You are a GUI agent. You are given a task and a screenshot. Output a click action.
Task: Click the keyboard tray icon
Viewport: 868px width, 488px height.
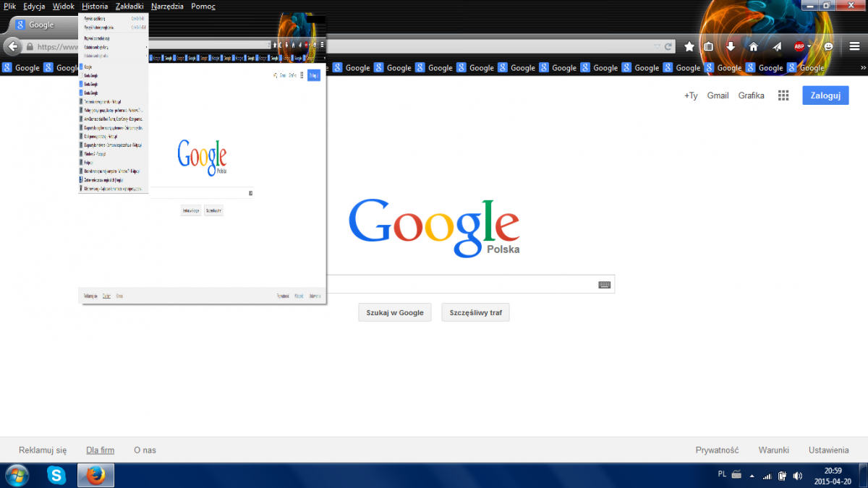pos(737,475)
